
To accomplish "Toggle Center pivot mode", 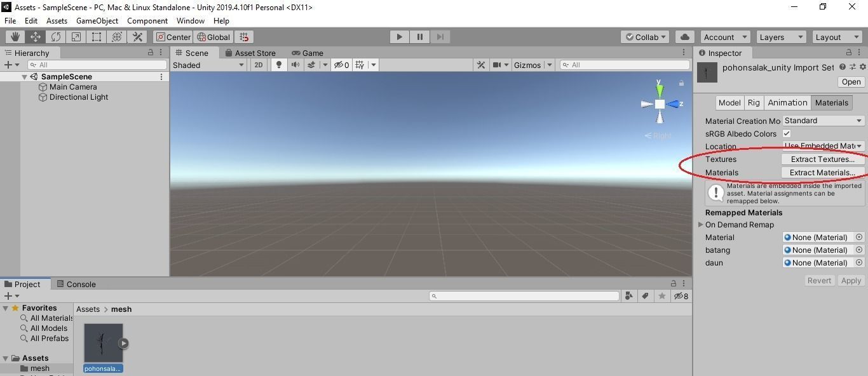I will pos(173,37).
